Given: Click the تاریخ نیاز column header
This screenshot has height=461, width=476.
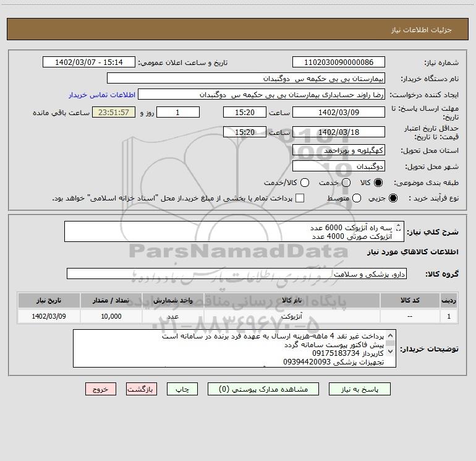Looking at the screenshot, I should pyautogui.click(x=49, y=300).
